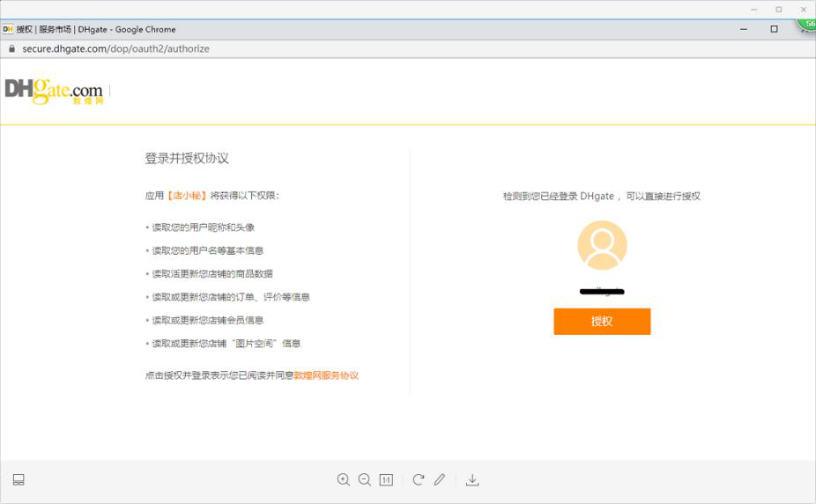Click the 读取您的用户昵称和头像 permission line
The height and width of the screenshot is (504, 816).
click(x=203, y=227)
